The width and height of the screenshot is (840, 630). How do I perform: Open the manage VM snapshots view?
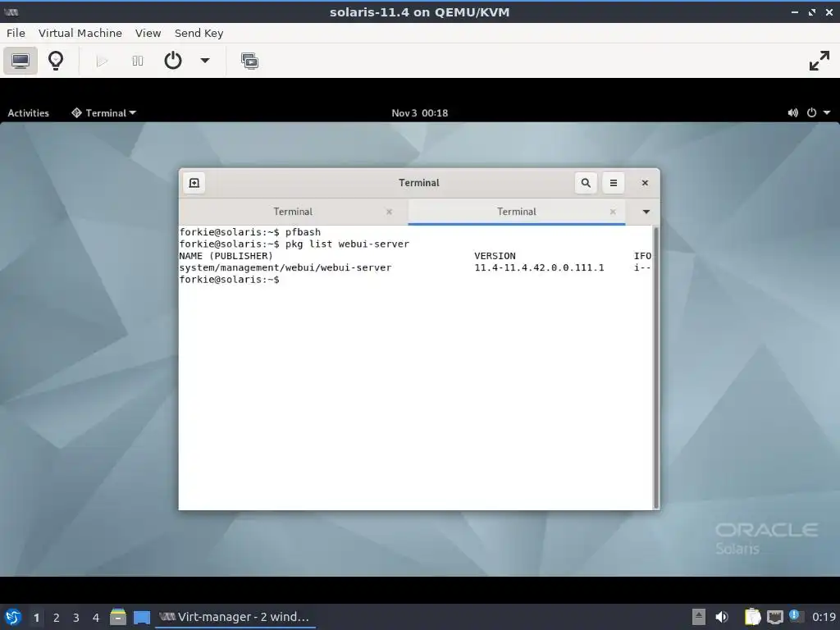click(x=249, y=61)
